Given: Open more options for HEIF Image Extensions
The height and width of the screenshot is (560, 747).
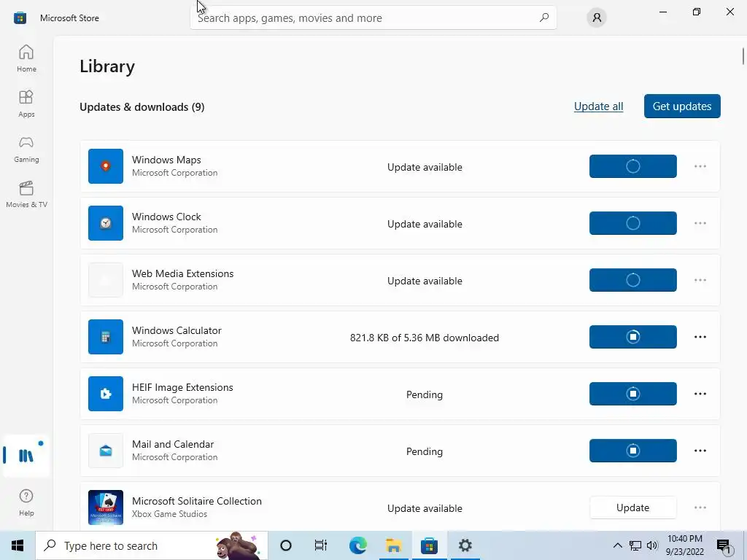Looking at the screenshot, I should point(700,394).
